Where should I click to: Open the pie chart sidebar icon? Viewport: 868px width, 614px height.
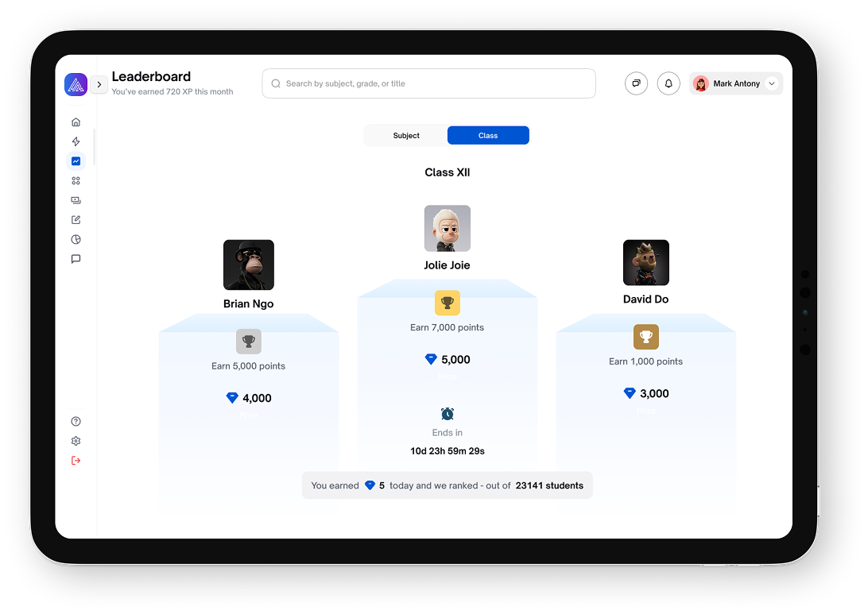point(76,240)
